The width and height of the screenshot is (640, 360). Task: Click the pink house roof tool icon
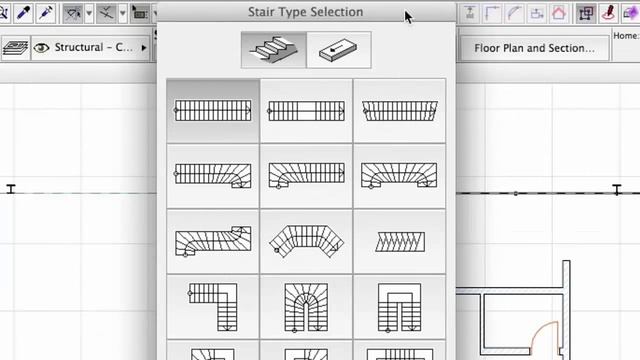click(x=558, y=13)
